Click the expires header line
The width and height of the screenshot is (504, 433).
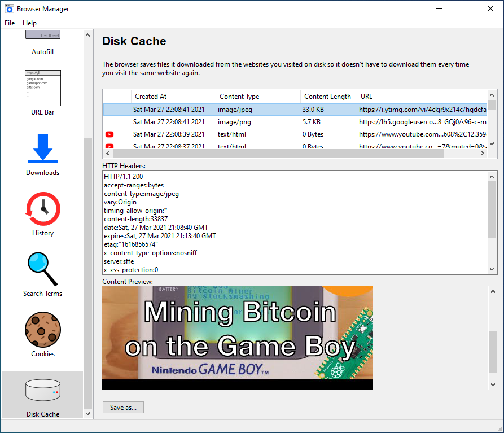pos(160,236)
